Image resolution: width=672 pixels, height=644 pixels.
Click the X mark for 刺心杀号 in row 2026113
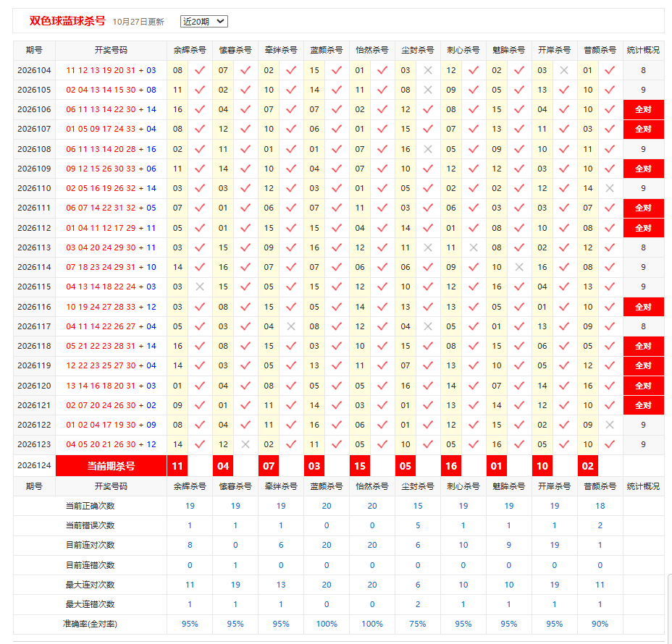point(473,247)
